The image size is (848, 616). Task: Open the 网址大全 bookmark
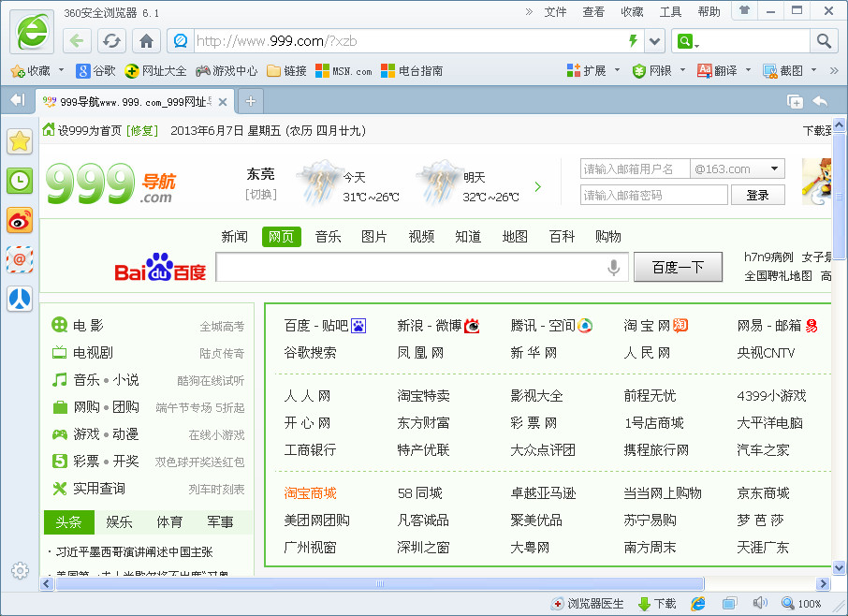pos(155,71)
